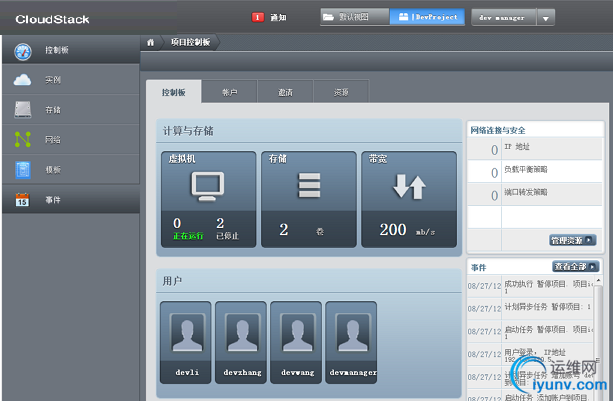This screenshot has height=401, width=613.
Task: Click the 成功执行 暂停项目 event entry
Action: (x=531, y=286)
